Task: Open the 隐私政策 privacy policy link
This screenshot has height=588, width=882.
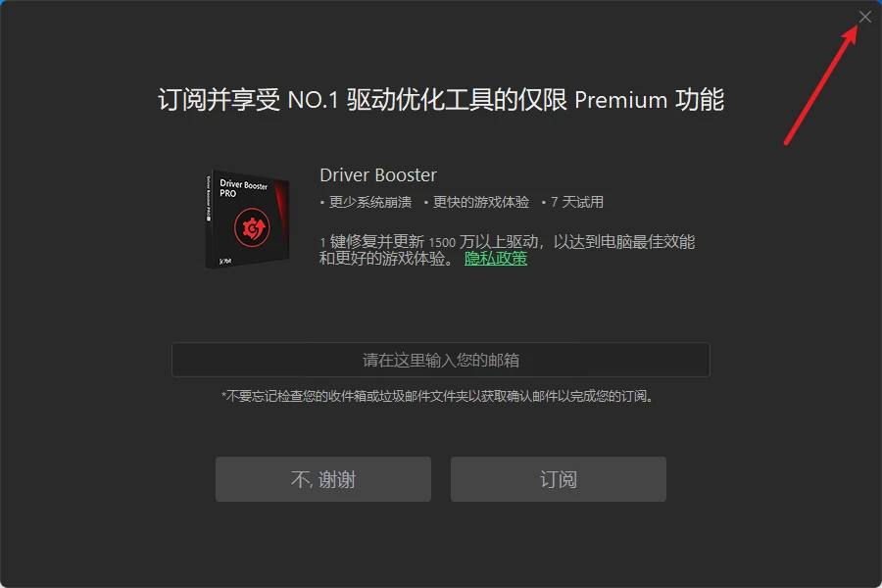Action: 496,259
